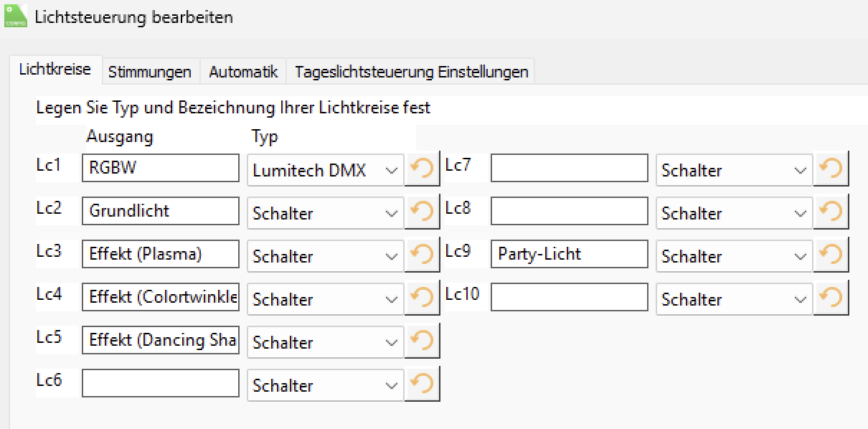Click the Lc6 empty Ausgang field
868x429 pixels.
pyautogui.click(x=160, y=384)
